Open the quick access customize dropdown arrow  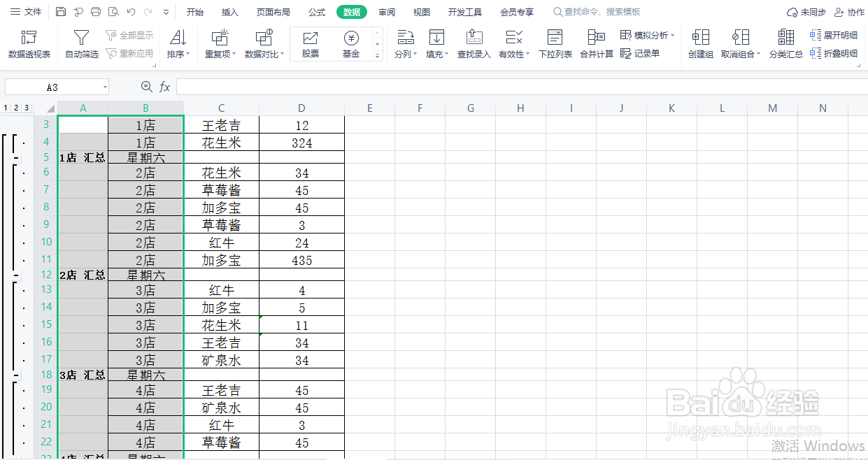(166, 13)
